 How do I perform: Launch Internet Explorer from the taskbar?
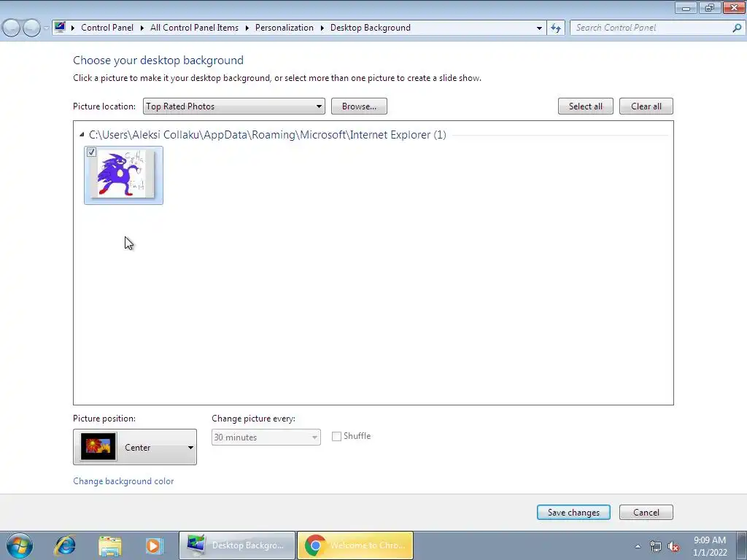[65, 545]
